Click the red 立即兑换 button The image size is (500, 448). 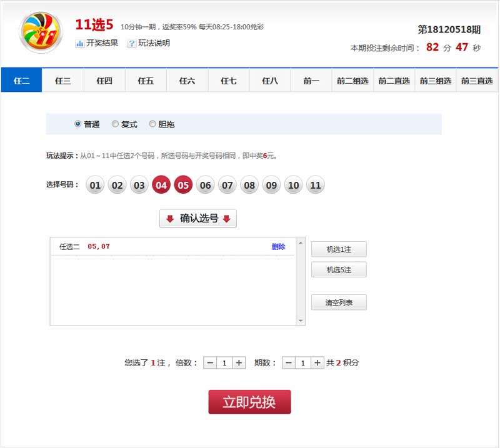(249, 402)
